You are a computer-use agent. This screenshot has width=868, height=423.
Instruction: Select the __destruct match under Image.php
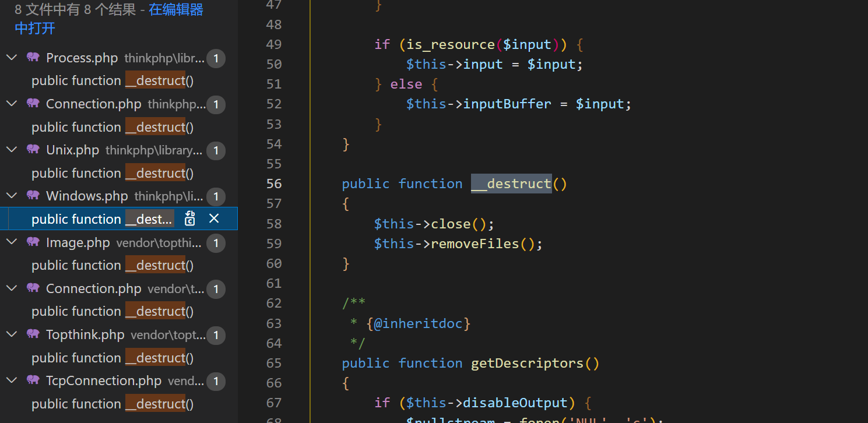pyautogui.click(x=112, y=265)
